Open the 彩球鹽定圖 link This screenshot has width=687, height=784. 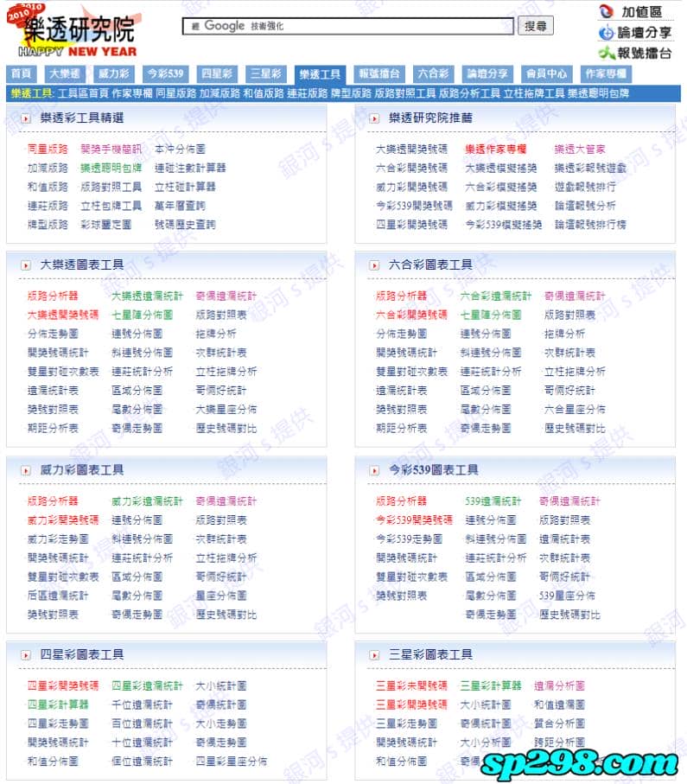106,225
